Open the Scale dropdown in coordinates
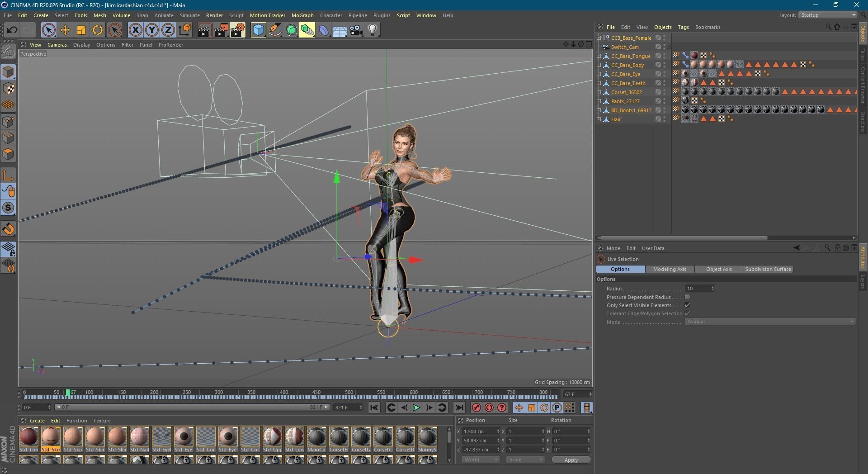This screenshot has height=474, width=868. (525, 460)
